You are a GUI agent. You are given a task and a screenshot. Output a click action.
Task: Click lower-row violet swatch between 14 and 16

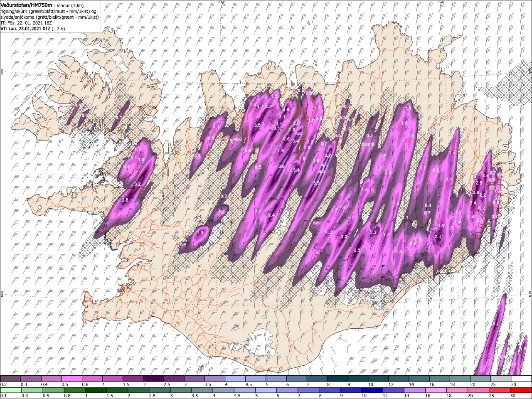click(414, 390)
